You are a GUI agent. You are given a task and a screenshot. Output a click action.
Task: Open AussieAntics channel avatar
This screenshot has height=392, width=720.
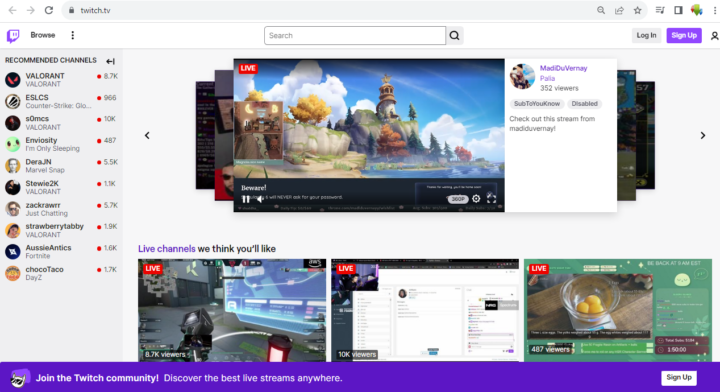pyautogui.click(x=13, y=252)
